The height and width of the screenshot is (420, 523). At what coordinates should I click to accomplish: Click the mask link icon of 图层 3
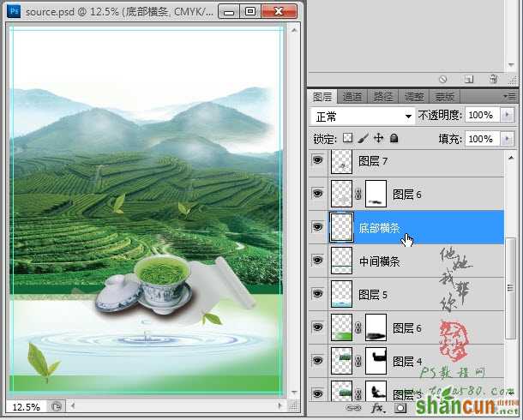[358, 394]
